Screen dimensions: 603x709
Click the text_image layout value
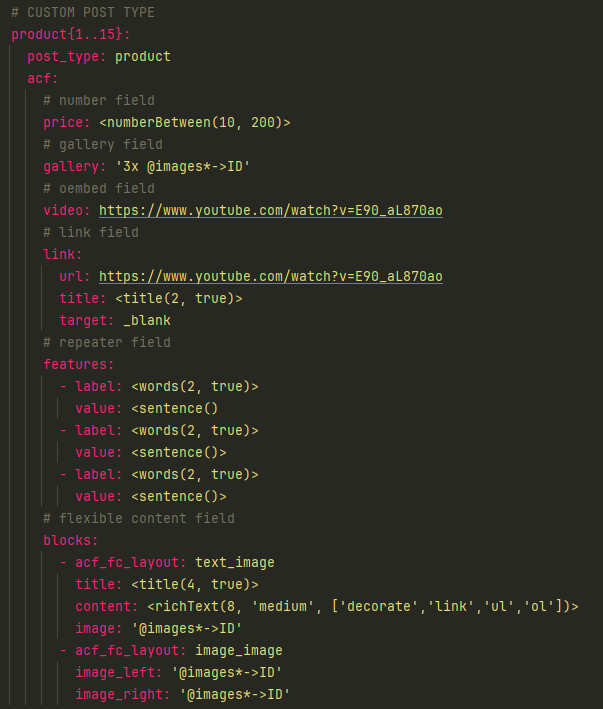(234, 562)
